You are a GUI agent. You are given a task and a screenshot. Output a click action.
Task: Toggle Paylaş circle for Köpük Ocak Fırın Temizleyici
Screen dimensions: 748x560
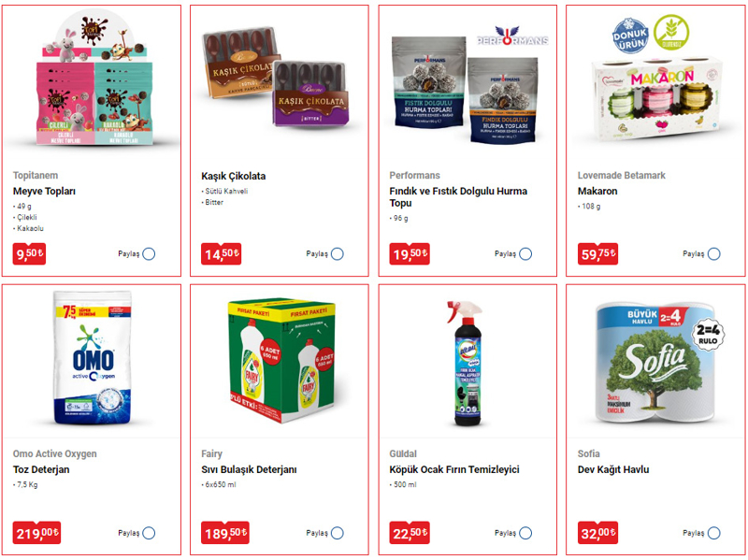(x=525, y=533)
